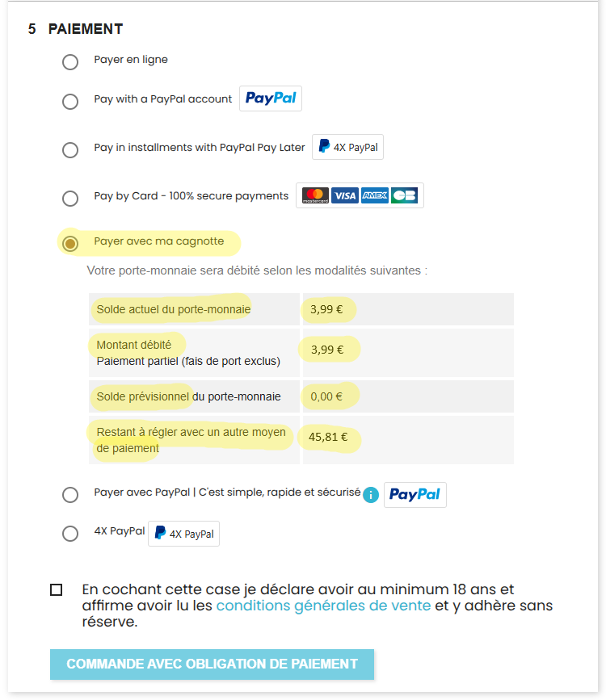Select Pay with a PayPal account option
Screen dimensions: 606x700
coord(70,101)
